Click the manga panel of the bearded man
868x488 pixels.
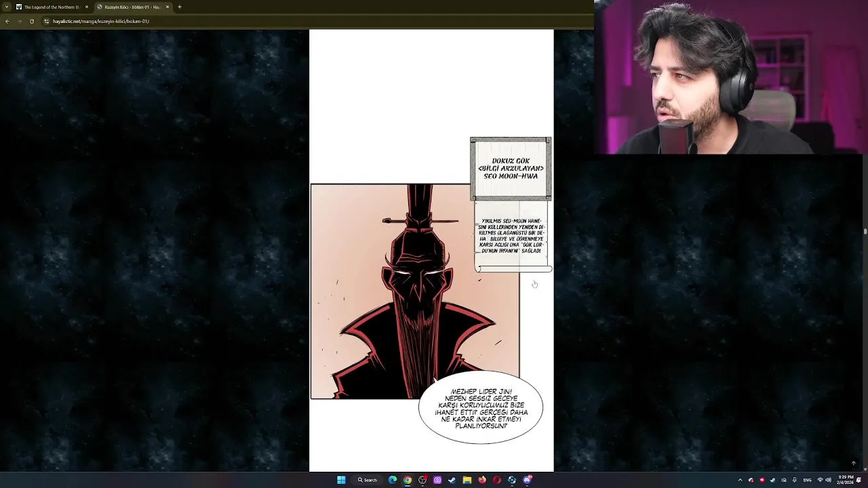415,291
